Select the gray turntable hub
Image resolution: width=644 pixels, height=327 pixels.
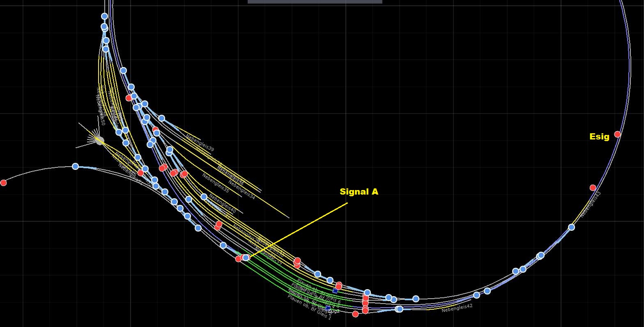tap(99, 141)
